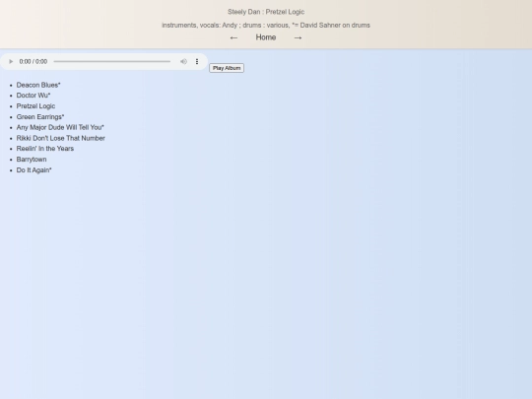The image size is (532, 399).
Task: Go to previous album with left arrow
Action: pyautogui.click(x=233, y=37)
